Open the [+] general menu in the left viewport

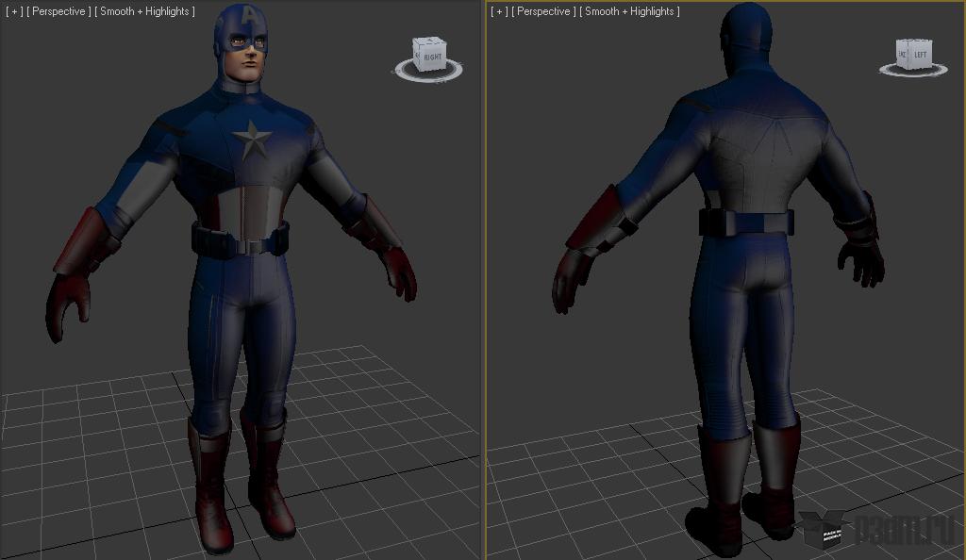pyautogui.click(x=14, y=11)
